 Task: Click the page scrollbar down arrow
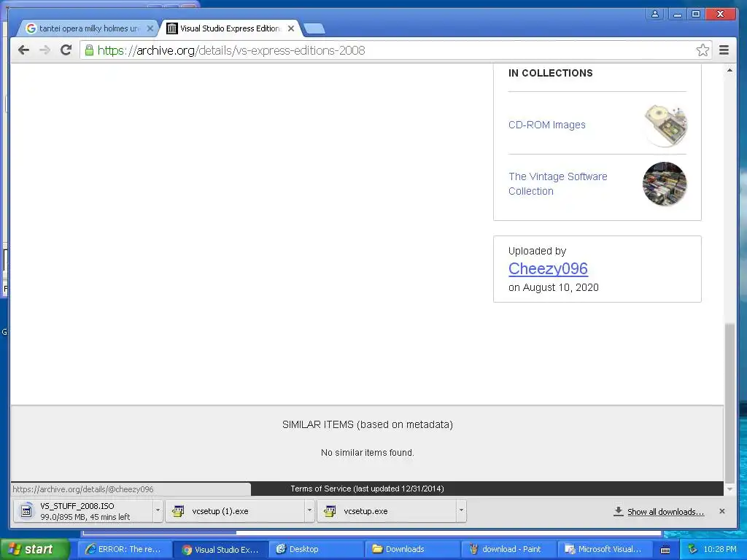point(729,489)
